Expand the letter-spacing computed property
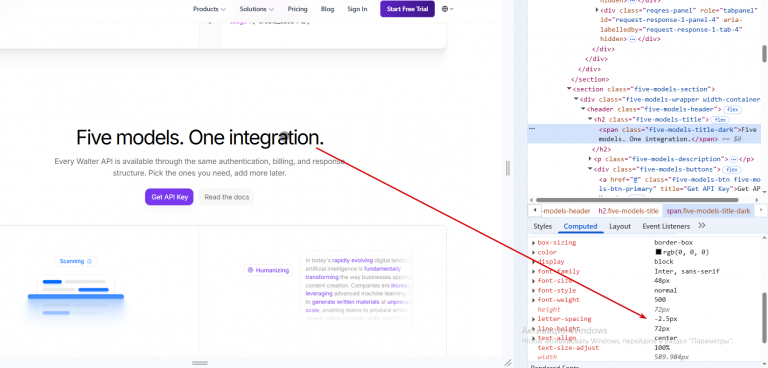This screenshot has width=768, height=368. pos(534,319)
